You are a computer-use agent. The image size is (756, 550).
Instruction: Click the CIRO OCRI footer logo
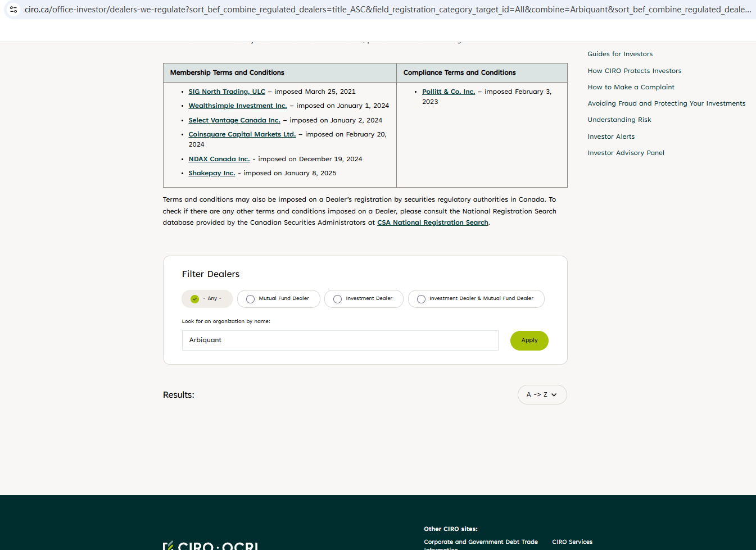point(211,546)
